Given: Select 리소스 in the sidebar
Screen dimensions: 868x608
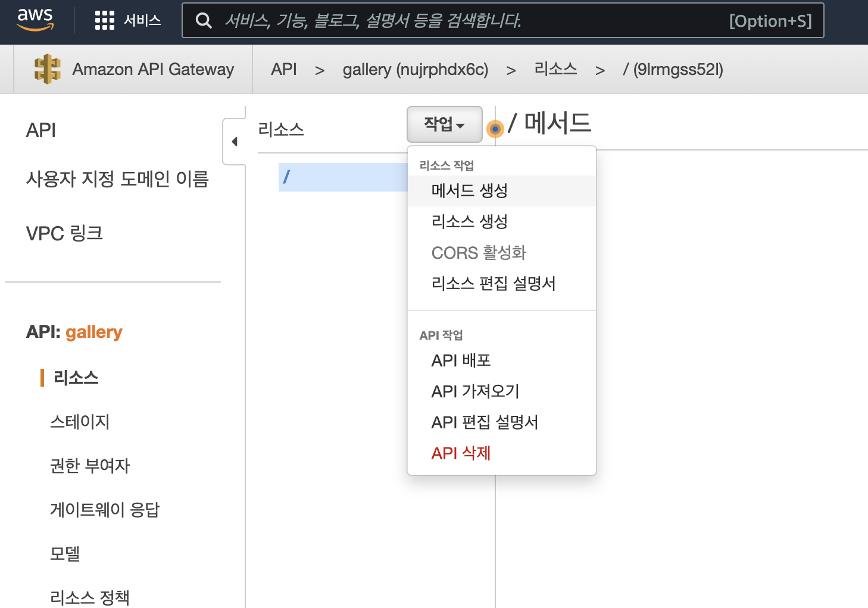Looking at the screenshot, I should (76, 378).
